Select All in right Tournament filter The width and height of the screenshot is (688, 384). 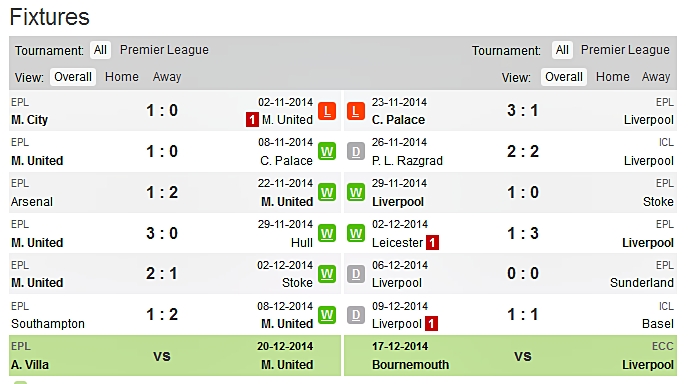(x=562, y=50)
